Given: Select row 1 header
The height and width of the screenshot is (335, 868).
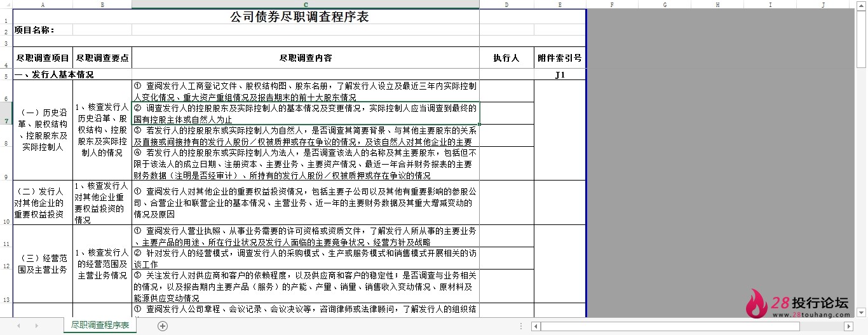Looking at the screenshot, I should click(x=6, y=17).
